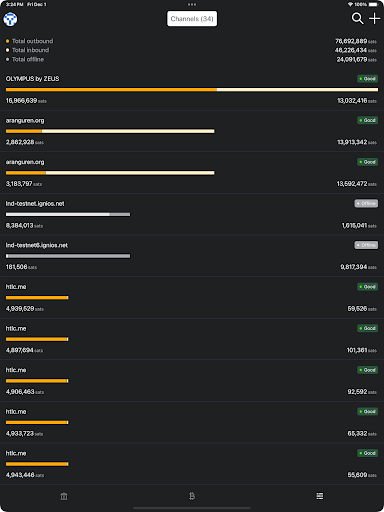Viewport: 384px width, 512px height.
Task: Click Offline badge on lnd-testnet.ignios.net
Action: coord(366,204)
